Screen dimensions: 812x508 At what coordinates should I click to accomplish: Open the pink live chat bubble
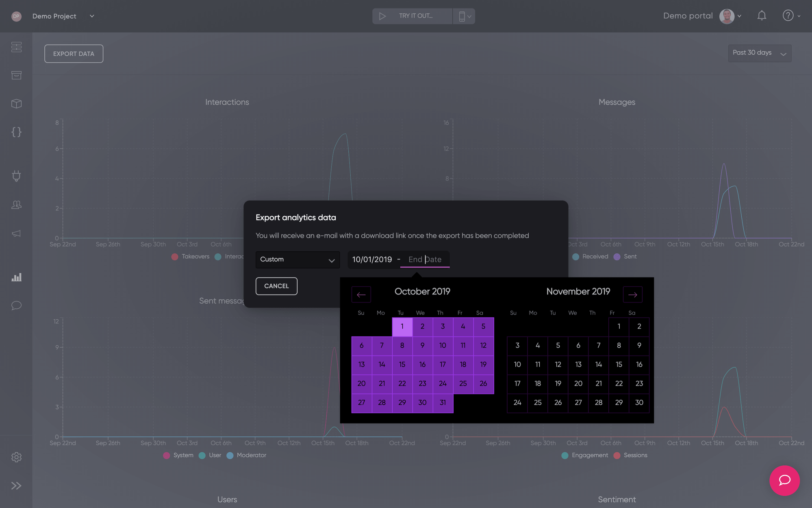click(x=784, y=480)
